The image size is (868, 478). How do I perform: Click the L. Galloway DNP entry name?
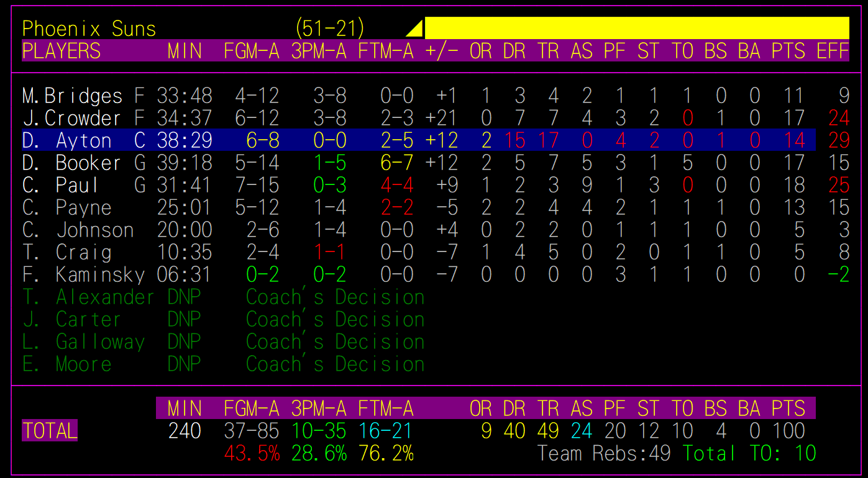click(x=83, y=341)
